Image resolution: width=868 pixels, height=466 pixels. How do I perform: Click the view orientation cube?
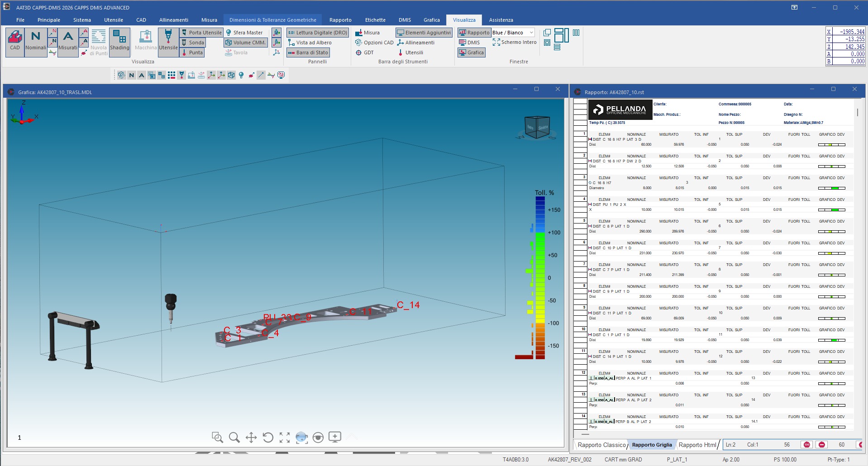pyautogui.click(x=537, y=128)
